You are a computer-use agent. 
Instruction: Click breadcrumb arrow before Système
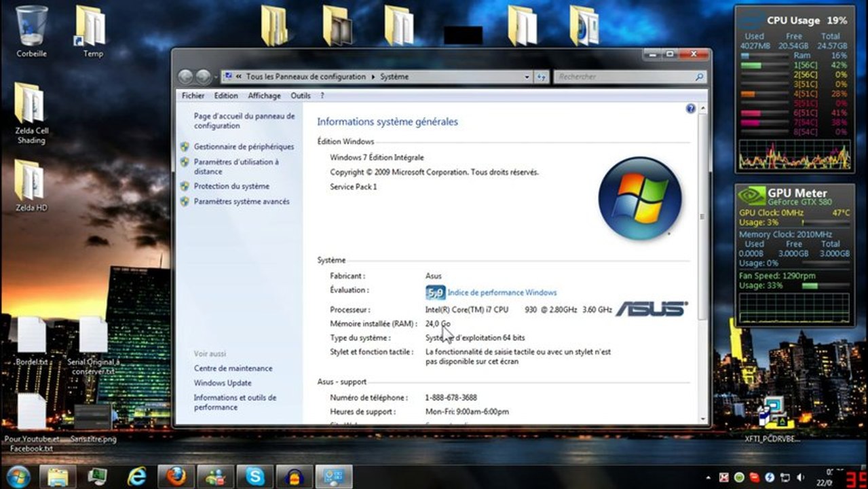tap(373, 77)
